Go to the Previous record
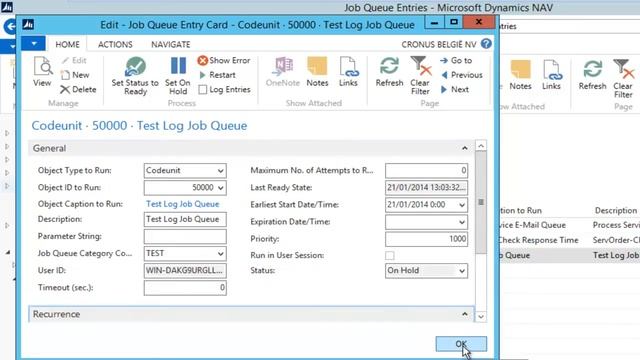This screenshot has width=640, height=360. click(462, 75)
